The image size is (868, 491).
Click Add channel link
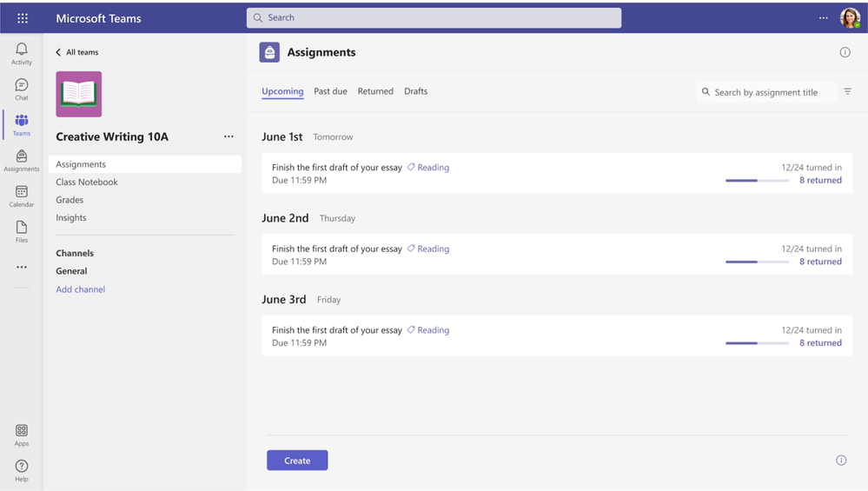point(80,289)
